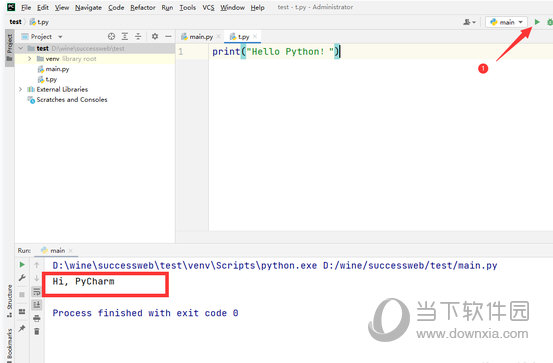Image resolution: width=553 pixels, height=363 pixels.
Task: Click the Debug bug icon in toolbar
Action: pos(550,22)
